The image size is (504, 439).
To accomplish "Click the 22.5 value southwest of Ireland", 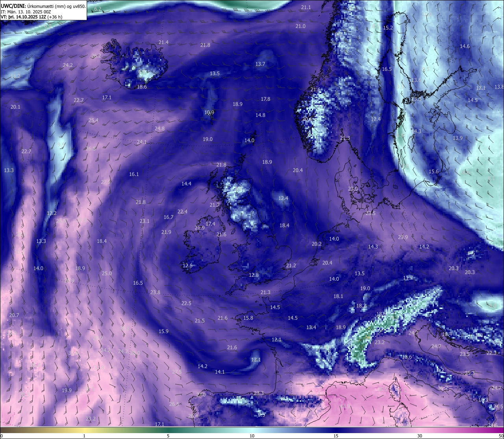I will (186, 303).
